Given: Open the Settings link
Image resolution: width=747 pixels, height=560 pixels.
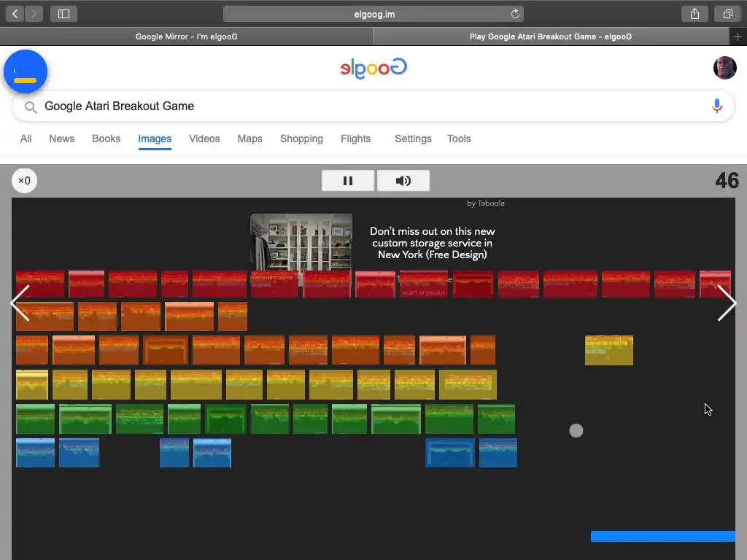Looking at the screenshot, I should pos(413,139).
